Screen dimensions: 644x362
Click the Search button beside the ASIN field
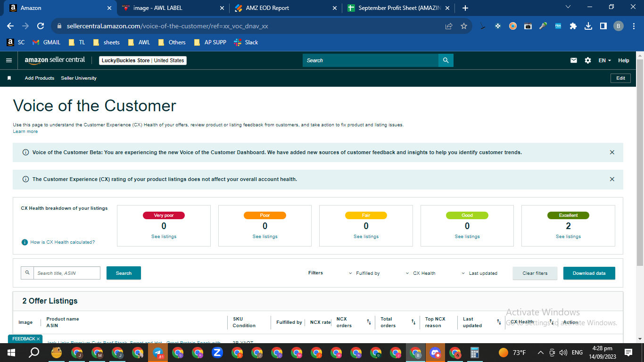(124, 273)
